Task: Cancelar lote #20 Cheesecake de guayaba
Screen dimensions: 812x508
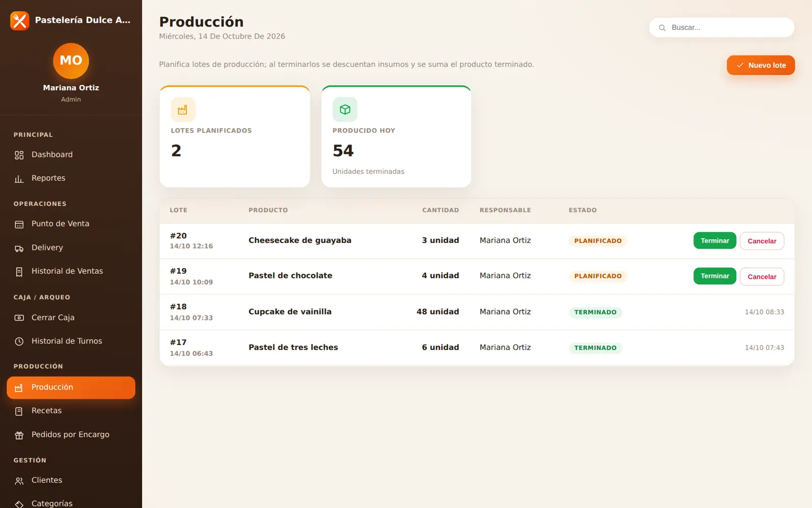Action: [x=762, y=241]
